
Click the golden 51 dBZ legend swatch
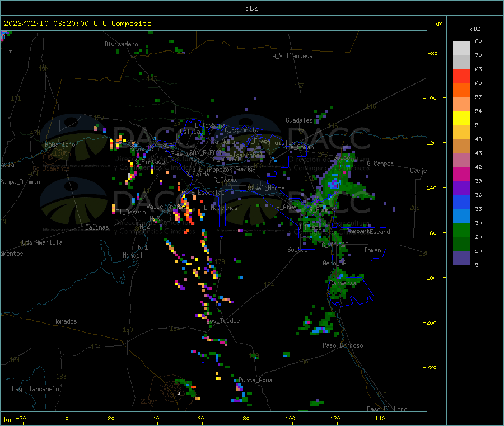(461, 132)
